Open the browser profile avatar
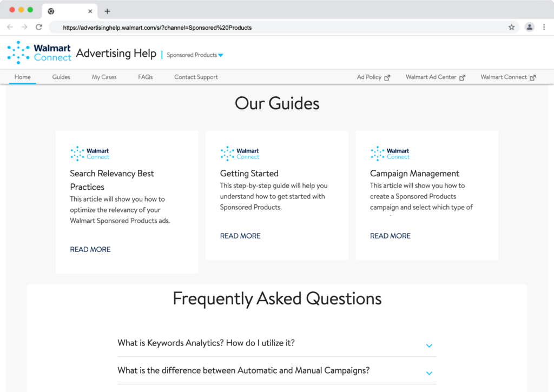Screen dimensions: 554x392 (529, 27)
